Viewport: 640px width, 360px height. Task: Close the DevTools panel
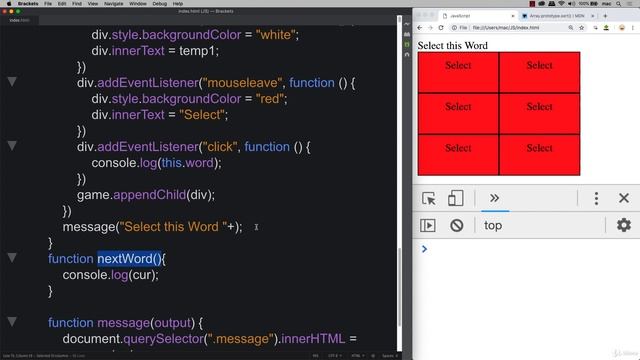(624, 198)
